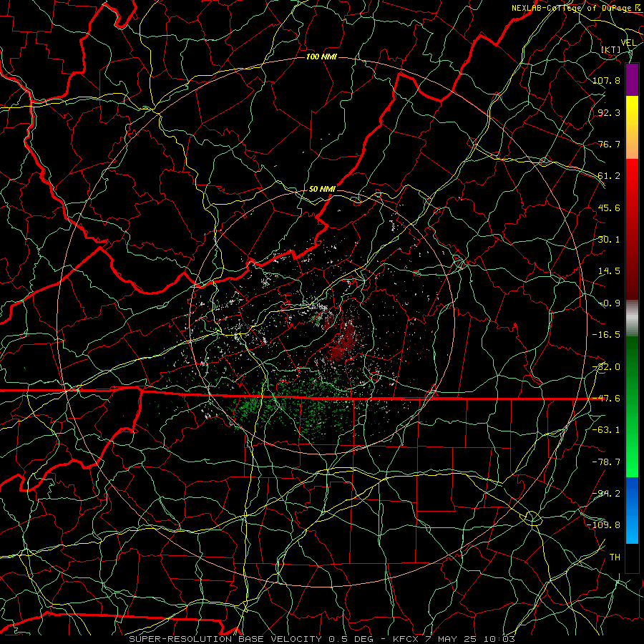This screenshot has height=644, width=644.
Task: Click the -109.8 velocity scale value
Action: (x=603, y=525)
